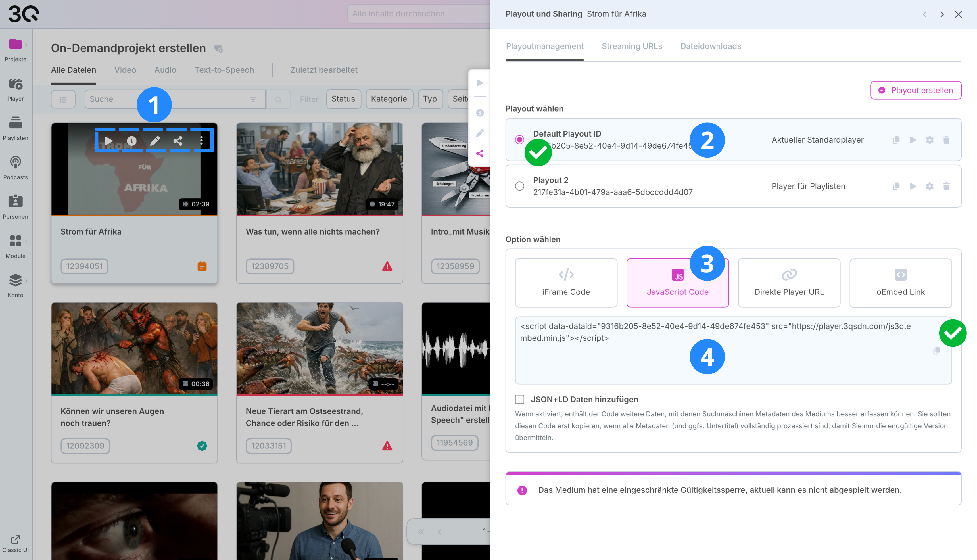Delete Playout 2 using the trash icon
Image resolution: width=977 pixels, height=560 pixels.
[946, 187]
